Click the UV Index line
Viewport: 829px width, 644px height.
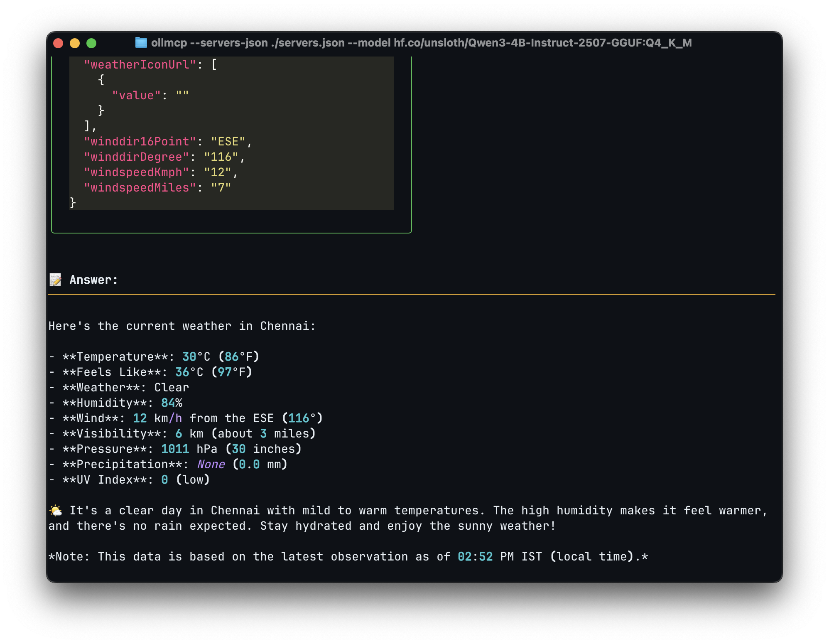pyautogui.click(x=129, y=480)
